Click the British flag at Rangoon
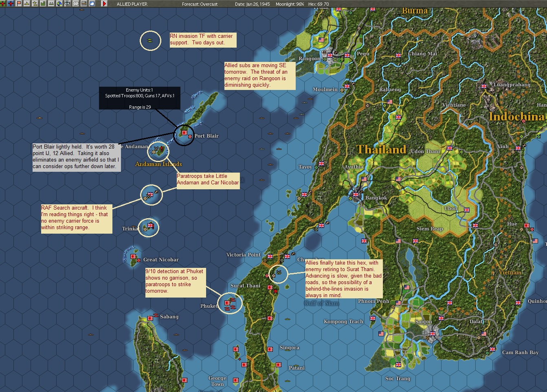The width and height of the screenshot is (547, 392). 330,55
